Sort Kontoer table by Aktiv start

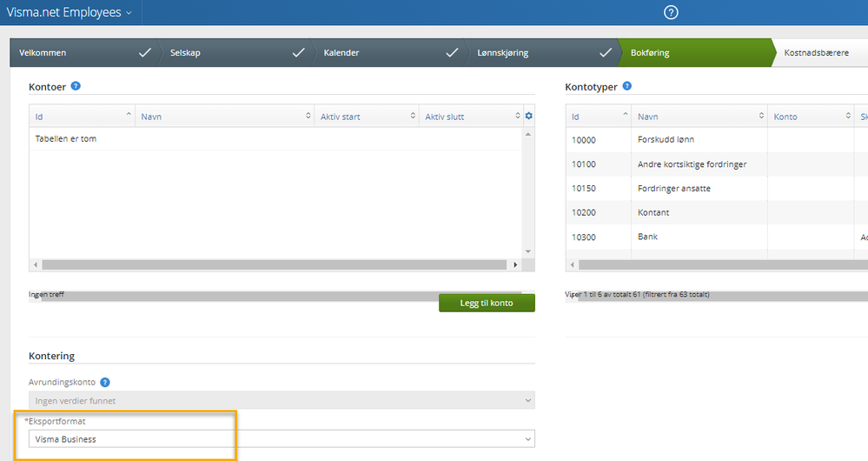(366, 117)
